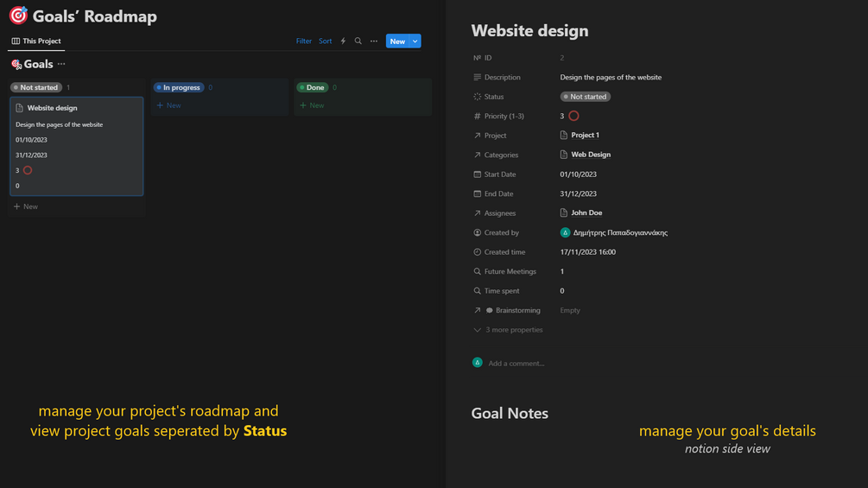Select the This Project view tab
Screen dimensions: 868x488
(x=36, y=41)
